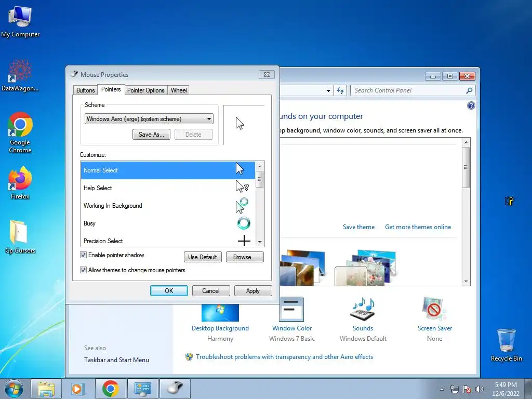Viewport: 532px width, 399px height.
Task: Click the Apply button
Action: point(253,291)
